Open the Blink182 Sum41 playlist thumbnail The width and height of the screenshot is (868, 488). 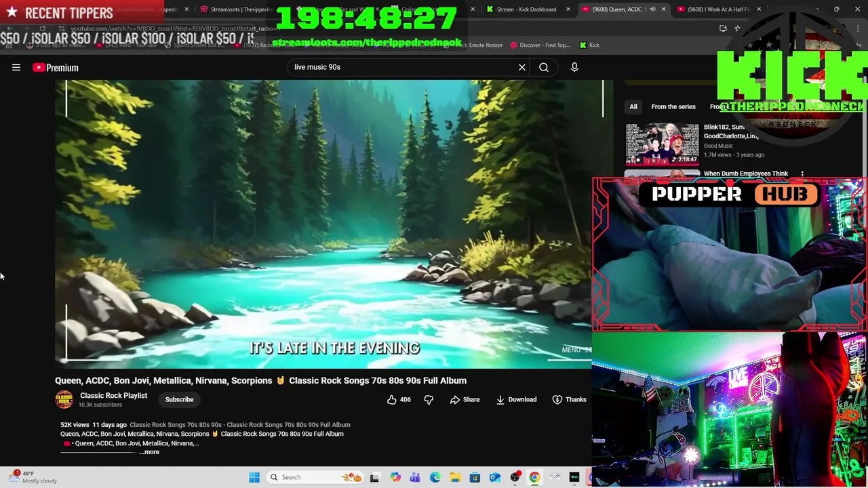click(662, 144)
